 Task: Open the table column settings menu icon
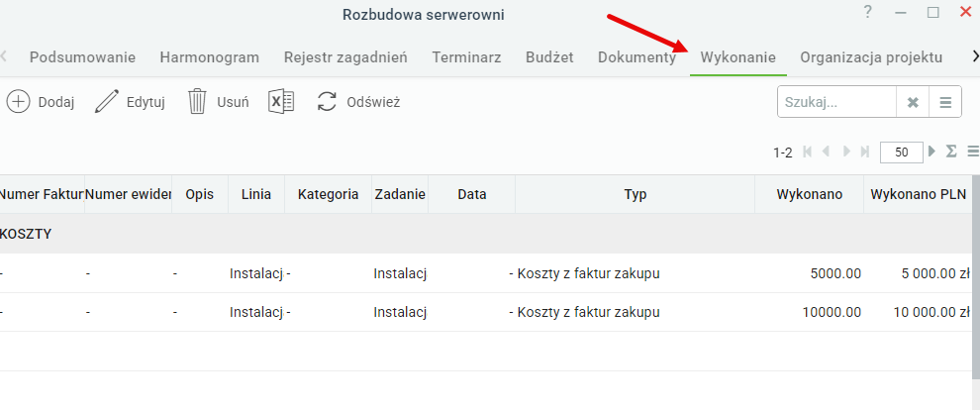point(973,152)
